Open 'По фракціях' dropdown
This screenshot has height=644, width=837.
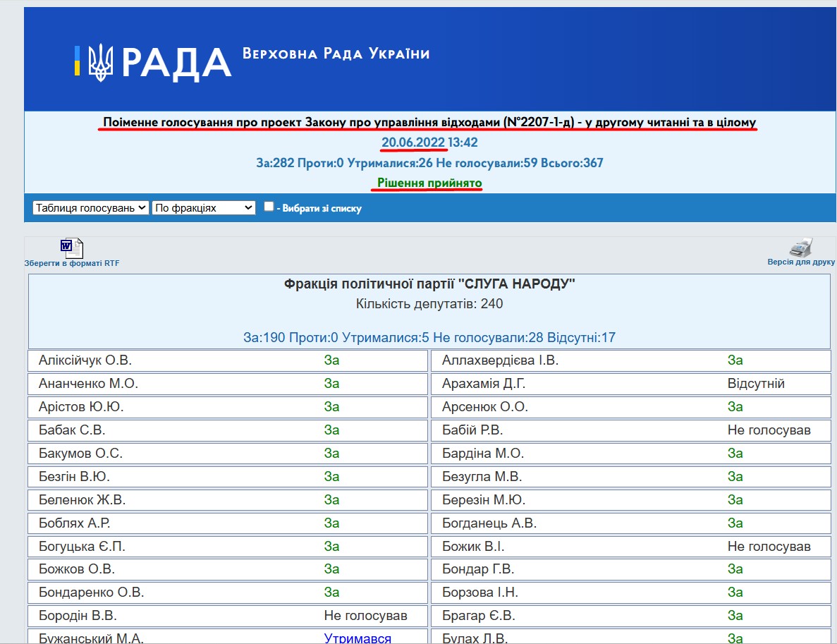pos(203,207)
